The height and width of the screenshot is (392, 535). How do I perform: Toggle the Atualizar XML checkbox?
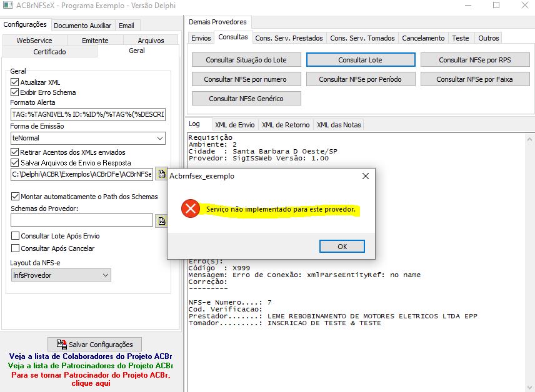14,82
